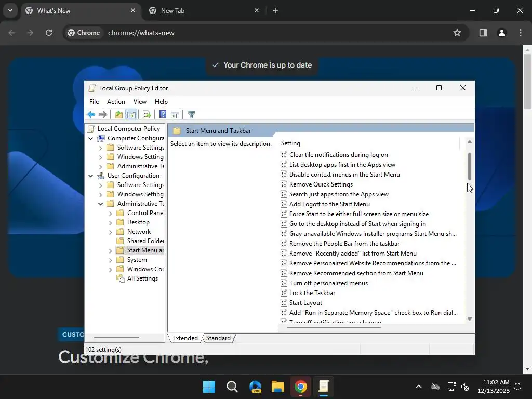This screenshot has width=532, height=399.
Task: Open Chrome side panel icon
Action: [x=483, y=33]
